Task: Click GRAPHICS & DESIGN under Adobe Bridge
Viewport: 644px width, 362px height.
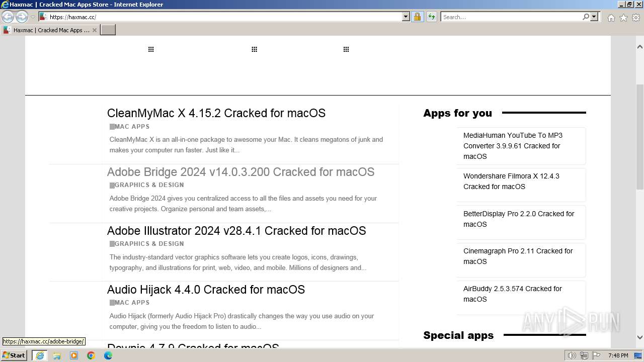Action: [149, 185]
